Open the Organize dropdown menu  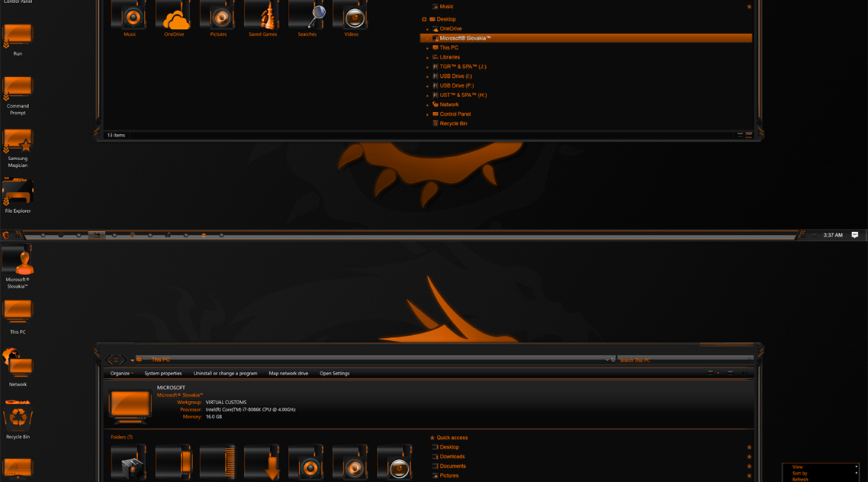coord(122,374)
